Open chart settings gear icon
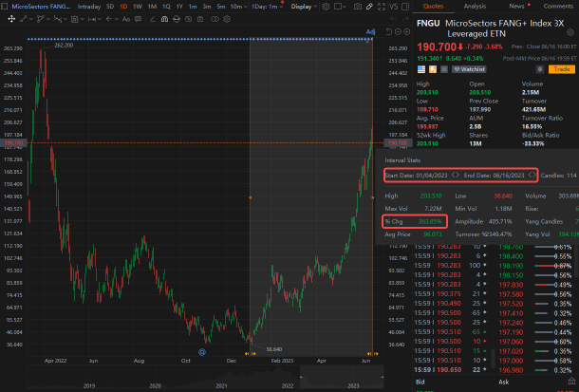Image resolution: width=579 pixels, height=392 pixels. coord(326,7)
